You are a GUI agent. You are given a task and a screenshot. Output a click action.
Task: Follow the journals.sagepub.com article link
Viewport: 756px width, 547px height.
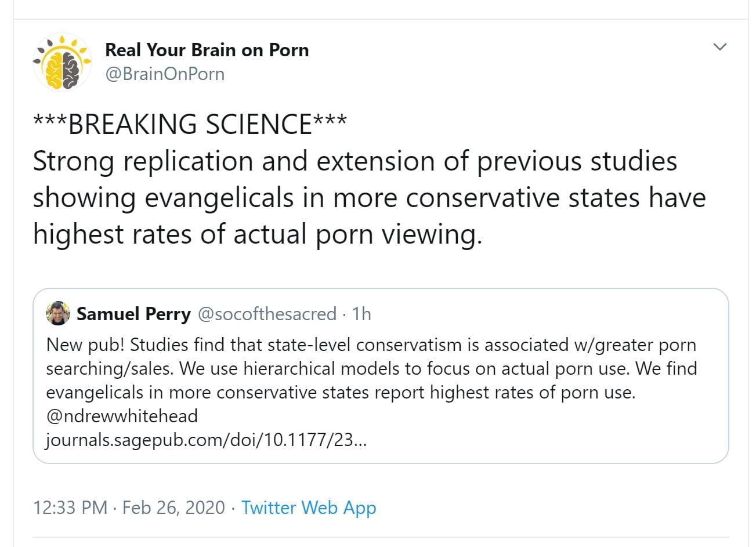point(206,440)
